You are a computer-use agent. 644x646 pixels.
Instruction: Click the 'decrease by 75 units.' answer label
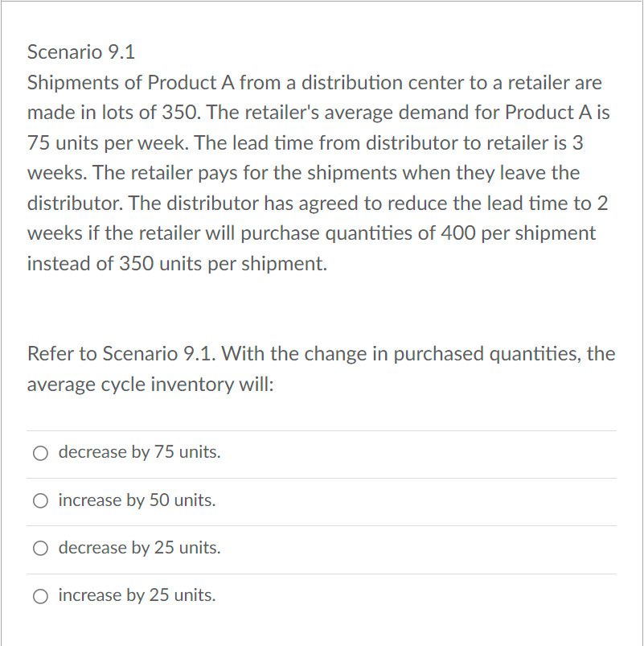coord(140,452)
